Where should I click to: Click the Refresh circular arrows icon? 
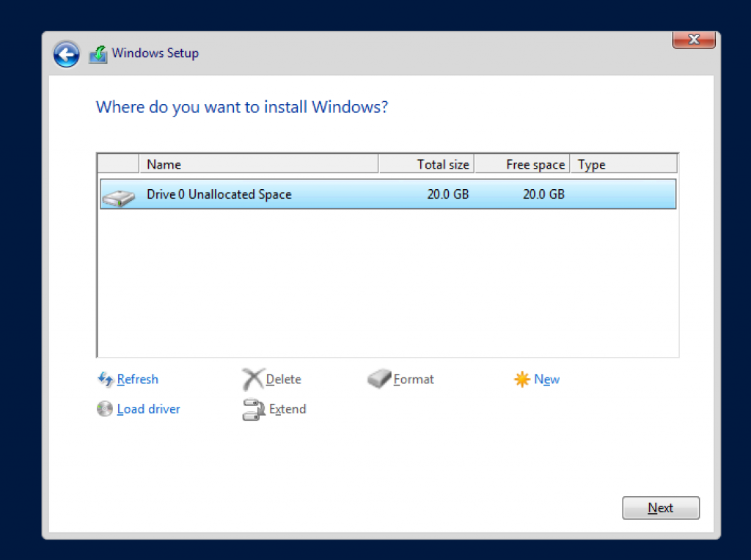[105, 379]
